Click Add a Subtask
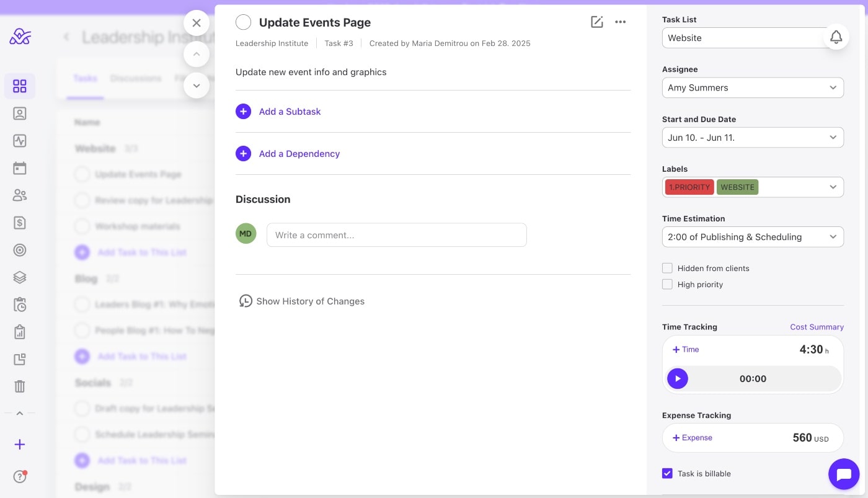This screenshot has height=498, width=868. [x=290, y=112]
